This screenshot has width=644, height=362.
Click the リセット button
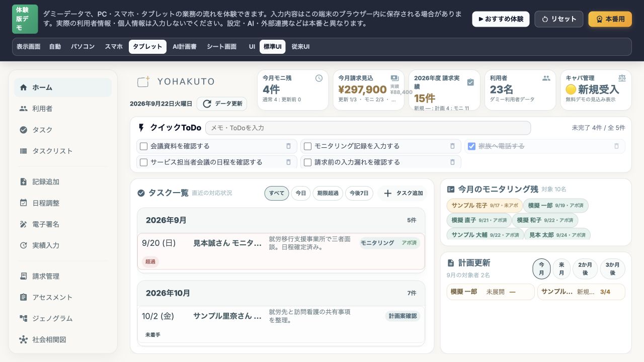[559, 19]
